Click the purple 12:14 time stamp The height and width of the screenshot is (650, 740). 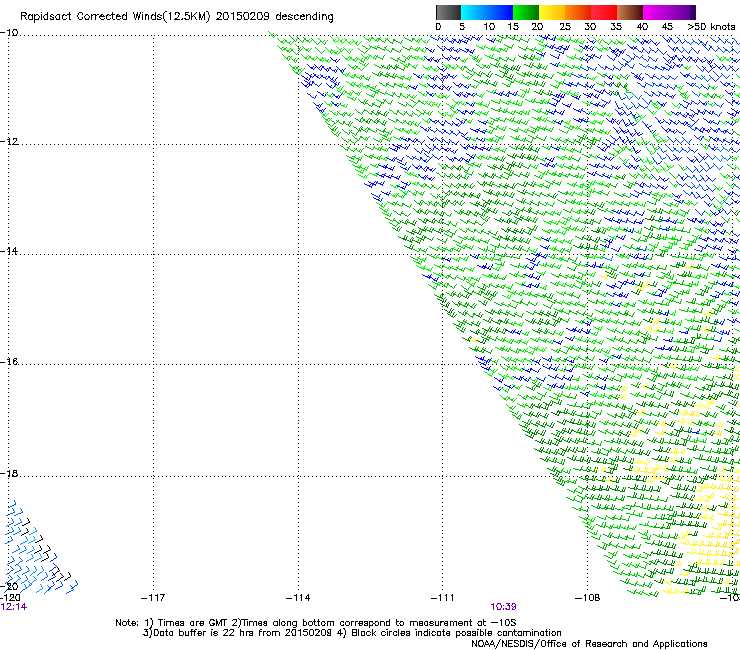click(x=14, y=607)
